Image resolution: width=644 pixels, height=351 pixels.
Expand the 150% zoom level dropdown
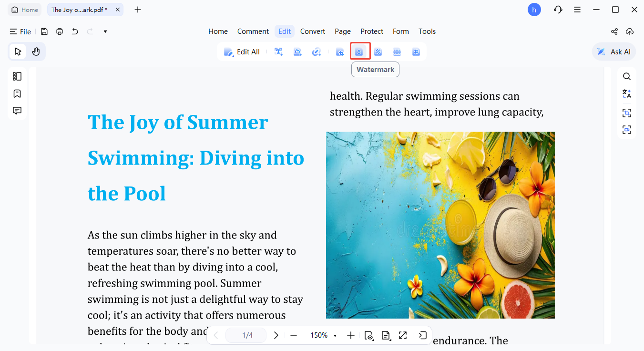click(335, 336)
